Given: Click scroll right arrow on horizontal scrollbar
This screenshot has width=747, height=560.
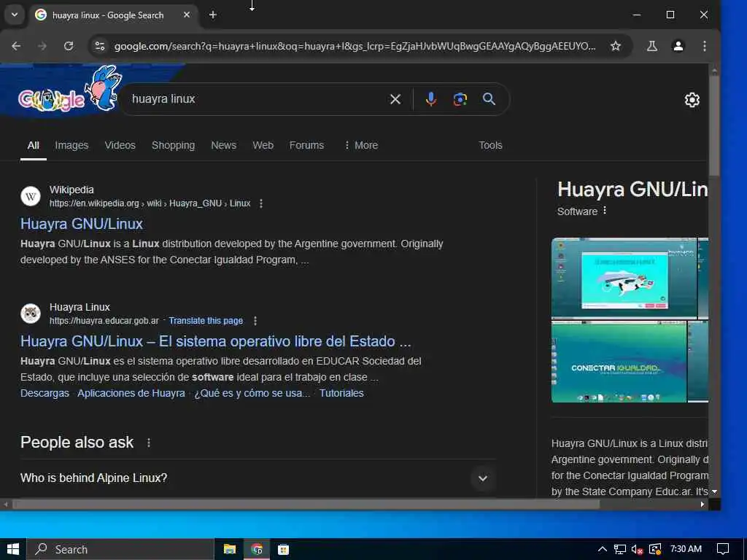Looking at the screenshot, I should pyautogui.click(x=703, y=505).
